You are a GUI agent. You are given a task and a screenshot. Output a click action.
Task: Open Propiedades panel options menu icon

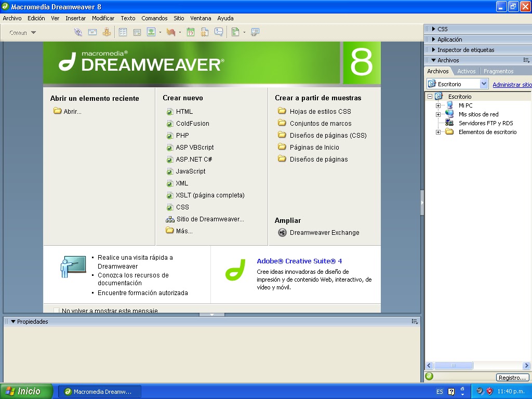pyautogui.click(x=415, y=321)
